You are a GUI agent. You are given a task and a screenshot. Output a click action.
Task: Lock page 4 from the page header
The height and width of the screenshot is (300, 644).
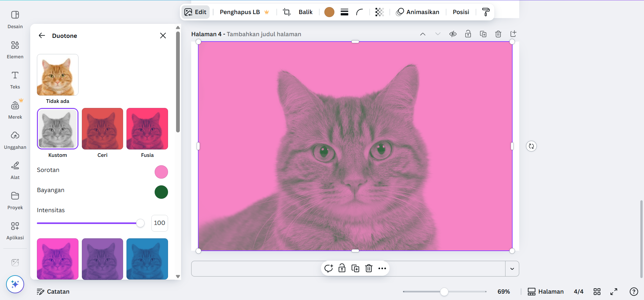point(468,34)
